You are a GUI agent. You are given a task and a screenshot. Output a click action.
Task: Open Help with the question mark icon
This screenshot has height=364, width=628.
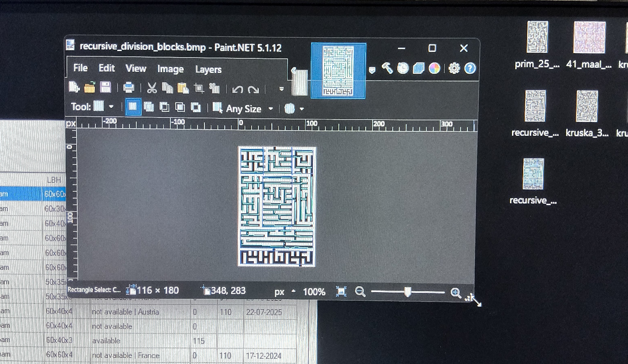[x=470, y=68]
